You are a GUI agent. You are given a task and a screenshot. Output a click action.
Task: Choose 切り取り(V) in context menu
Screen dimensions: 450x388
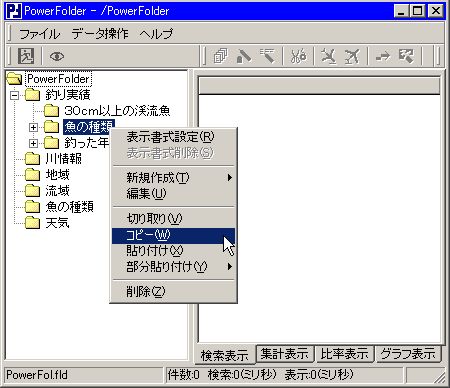(x=173, y=219)
